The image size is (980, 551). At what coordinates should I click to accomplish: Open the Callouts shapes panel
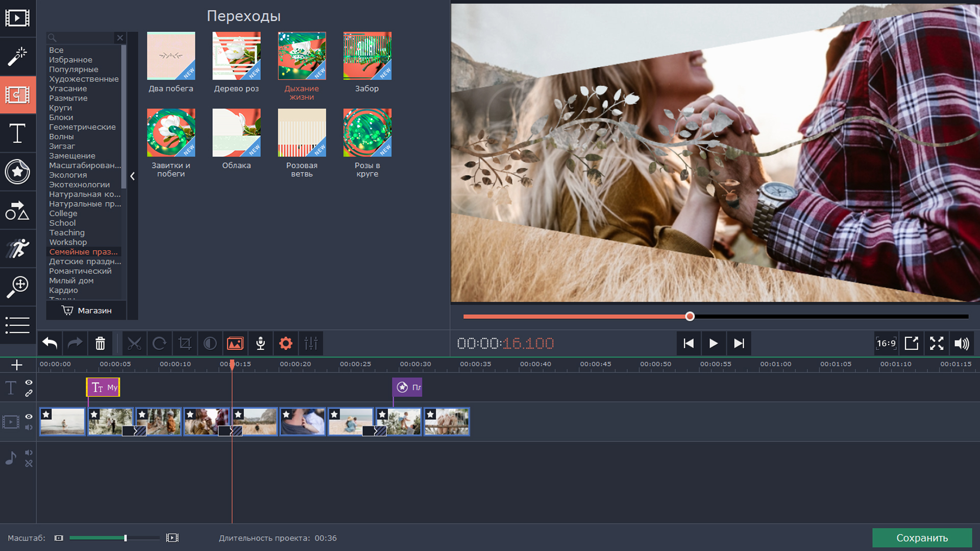[x=17, y=210]
